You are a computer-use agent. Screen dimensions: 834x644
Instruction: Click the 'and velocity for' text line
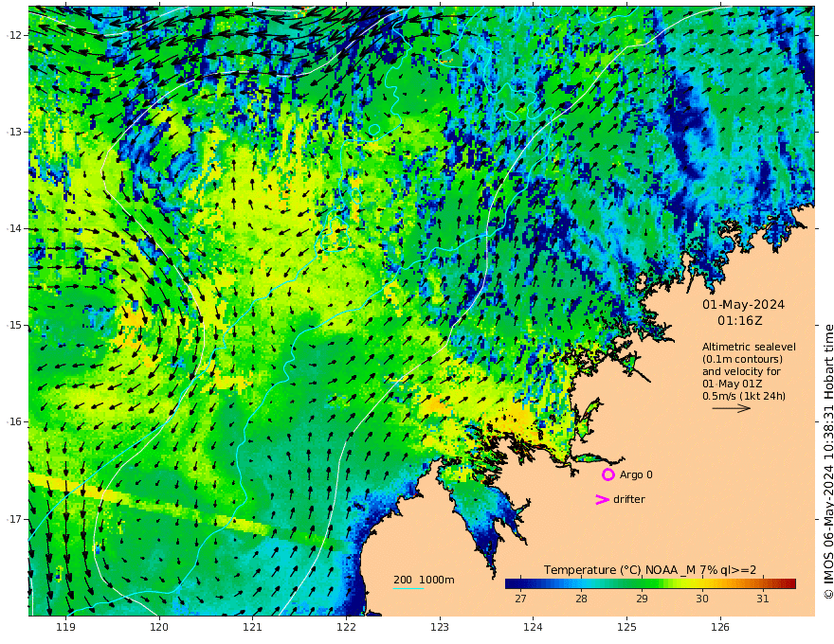coord(741,371)
